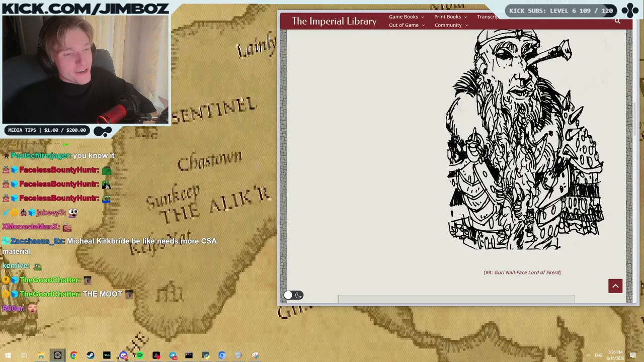Click jakeey3's chat username

[50, 213]
